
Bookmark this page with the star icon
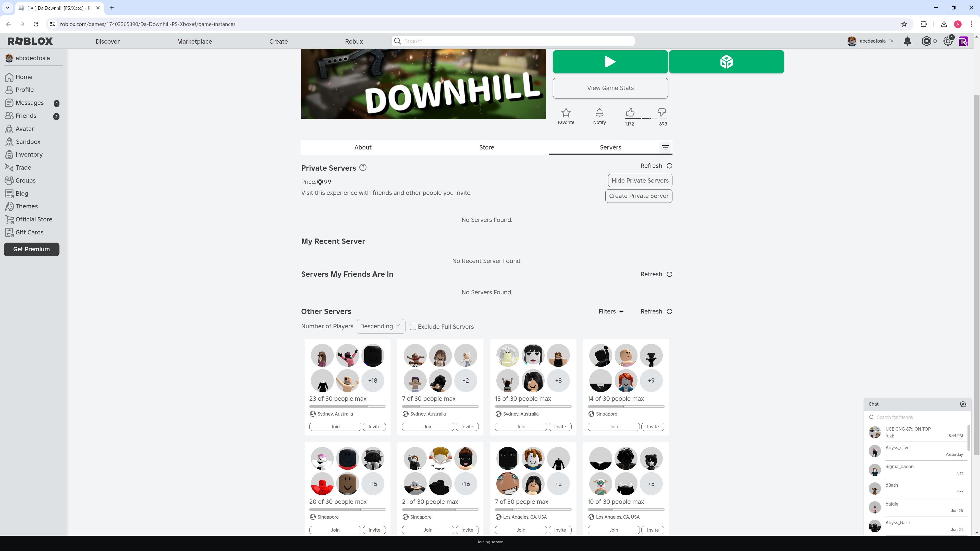pos(904,24)
